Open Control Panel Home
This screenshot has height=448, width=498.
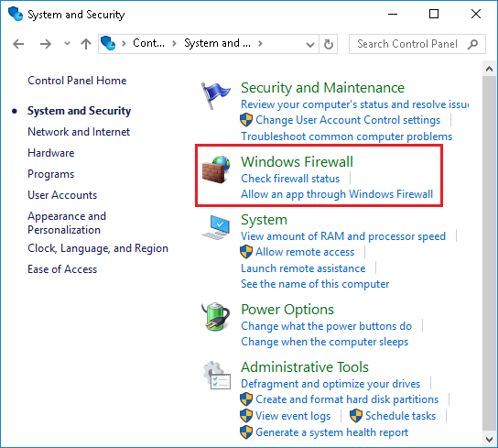(77, 81)
